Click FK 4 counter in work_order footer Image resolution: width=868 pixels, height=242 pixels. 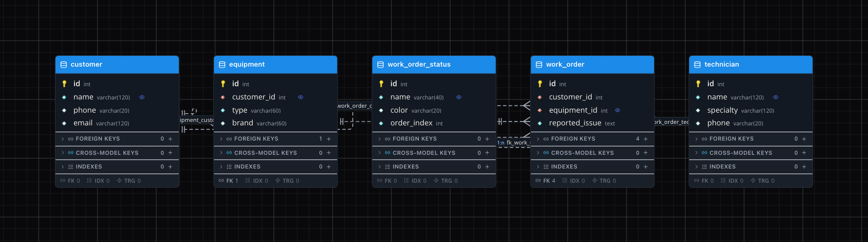tap(546, 181)
